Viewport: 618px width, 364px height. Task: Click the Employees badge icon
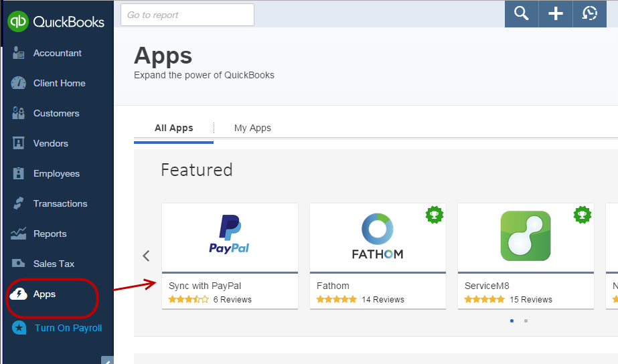18,173
